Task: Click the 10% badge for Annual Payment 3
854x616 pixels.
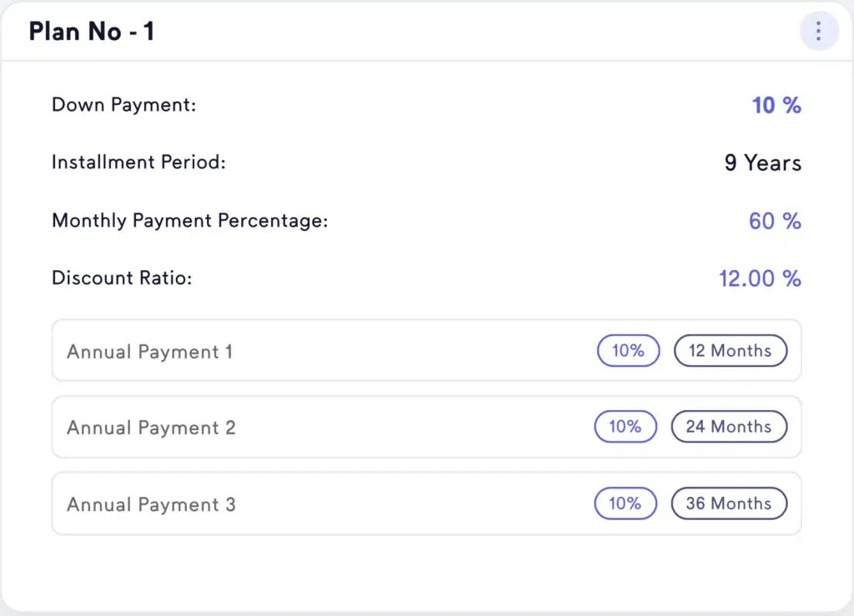Action: (x=625, y=503)
